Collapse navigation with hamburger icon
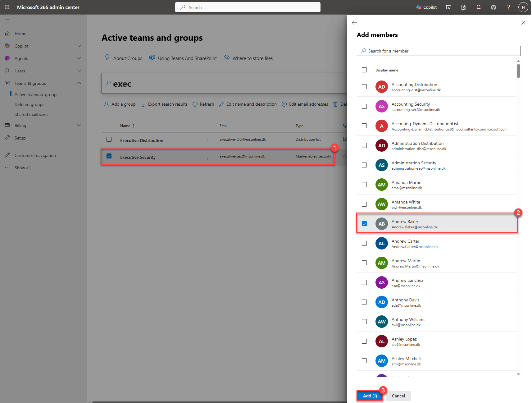This screenshot has height=403, width=532. 7,21
